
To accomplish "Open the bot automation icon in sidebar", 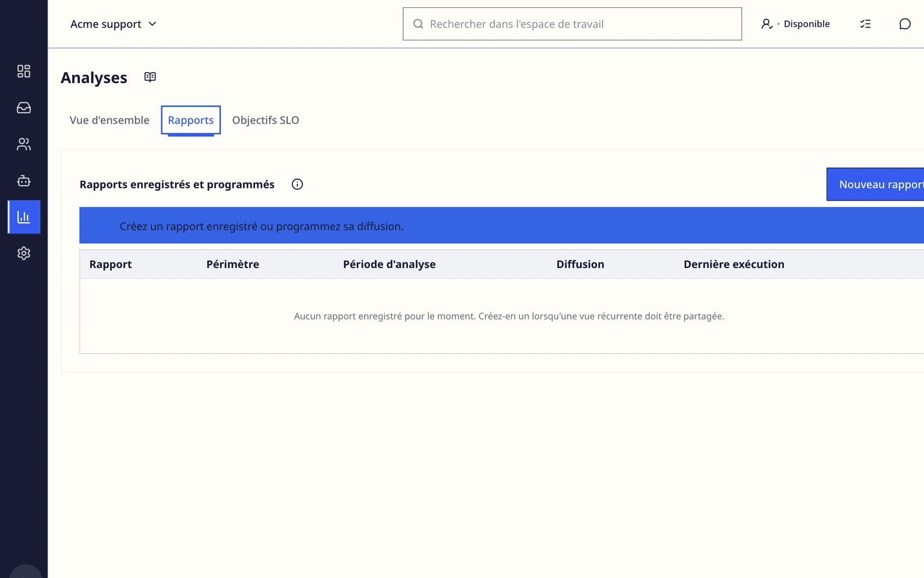I will pos(23,181).
